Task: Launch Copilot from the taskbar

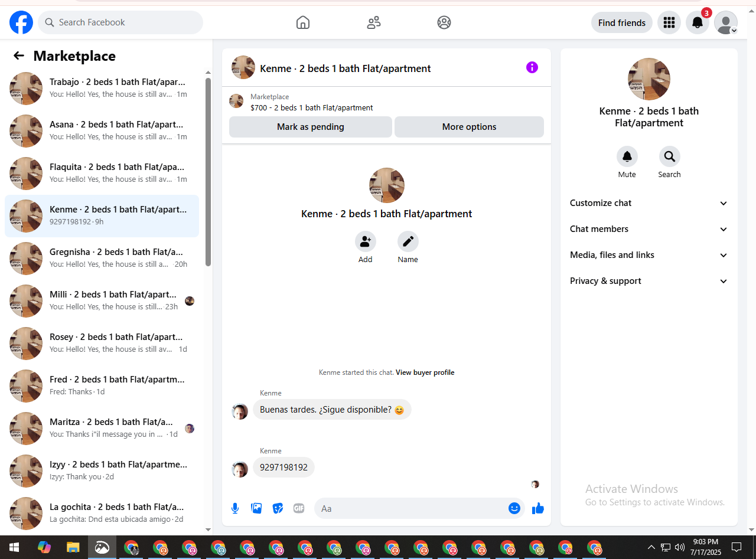Action: coord(44,547)
